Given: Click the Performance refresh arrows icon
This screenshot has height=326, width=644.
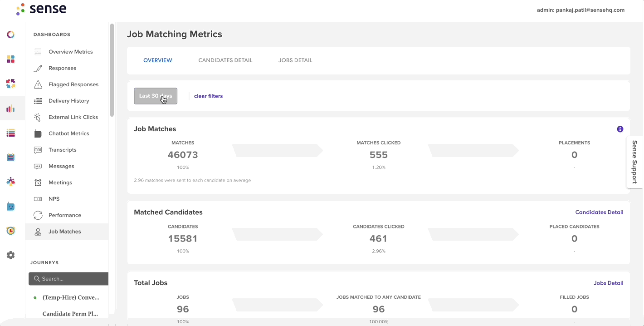Looking at the screenshot, I should tap(38, 215).
